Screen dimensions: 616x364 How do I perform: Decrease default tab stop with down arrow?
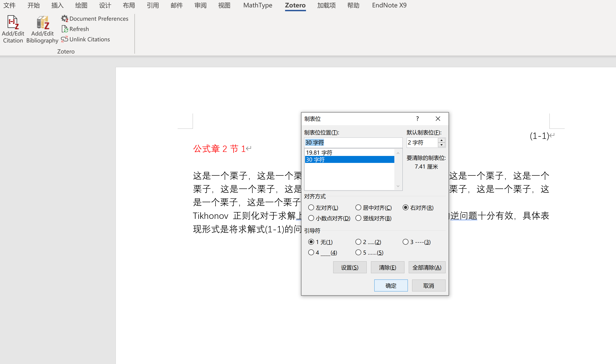click(x=442, y=145)
